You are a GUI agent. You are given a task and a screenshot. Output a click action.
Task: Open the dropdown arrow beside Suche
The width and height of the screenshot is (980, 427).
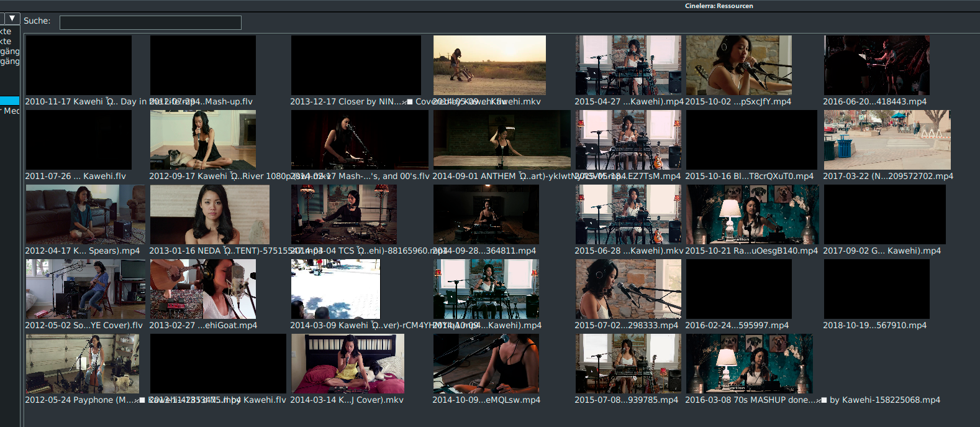(x=11, y=19)
